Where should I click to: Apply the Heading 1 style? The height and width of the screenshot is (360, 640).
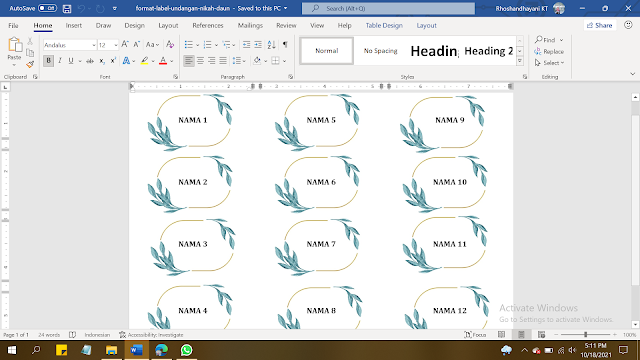coord(434,51)
